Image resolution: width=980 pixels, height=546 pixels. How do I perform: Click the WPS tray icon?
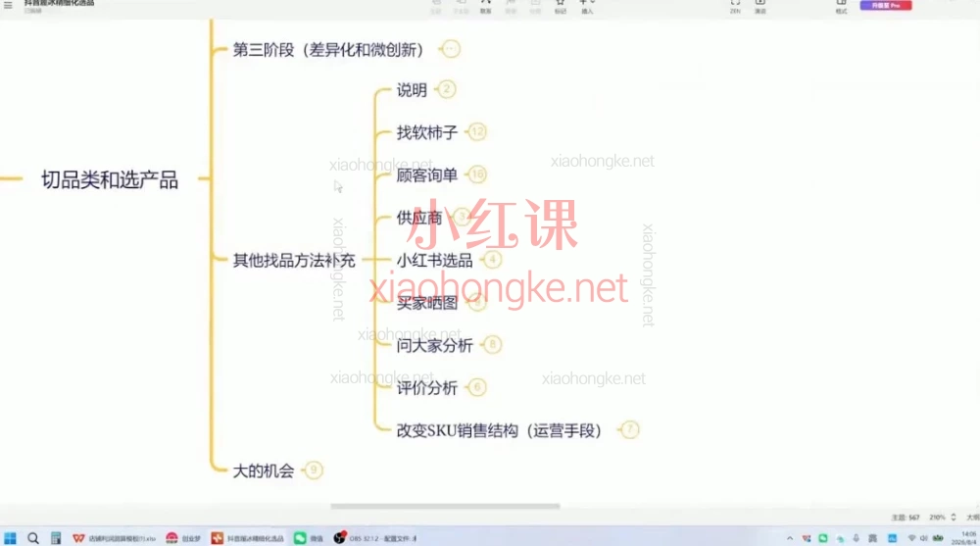tap(807, 538)
